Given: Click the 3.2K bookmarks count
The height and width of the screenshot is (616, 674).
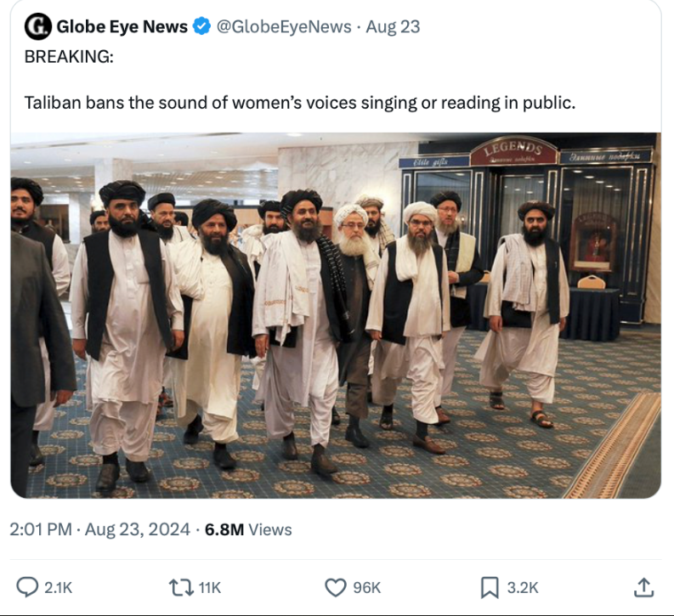Looking at the screenshot, I should [523, 588].
